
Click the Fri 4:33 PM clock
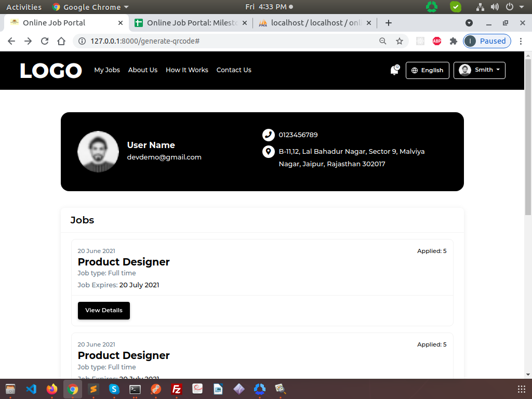[266, 7]
